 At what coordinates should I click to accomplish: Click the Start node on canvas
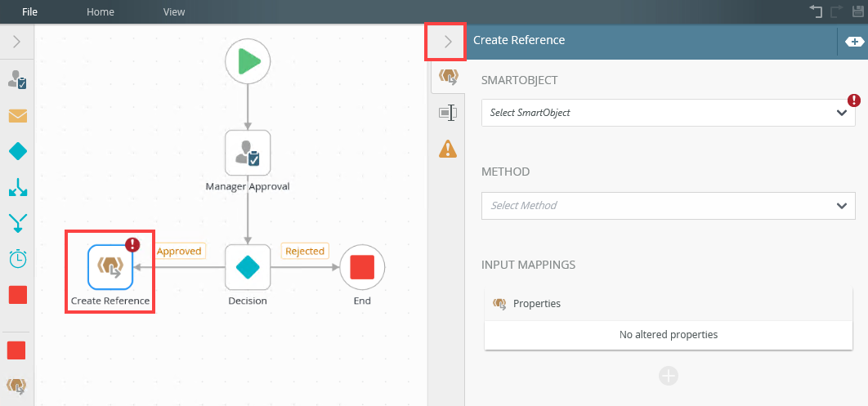click(x=248, y=62)
